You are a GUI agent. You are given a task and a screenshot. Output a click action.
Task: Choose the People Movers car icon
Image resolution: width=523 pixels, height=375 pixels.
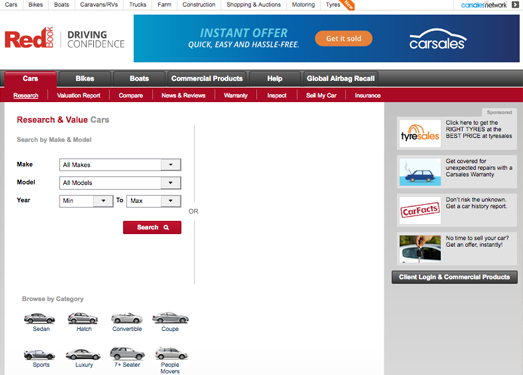pos(171,354)
